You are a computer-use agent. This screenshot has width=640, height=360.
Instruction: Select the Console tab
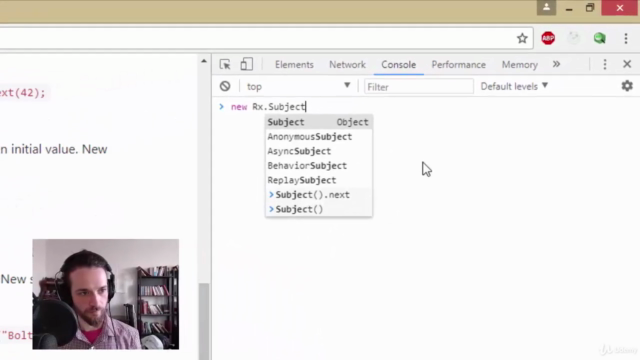click(398, 64)
